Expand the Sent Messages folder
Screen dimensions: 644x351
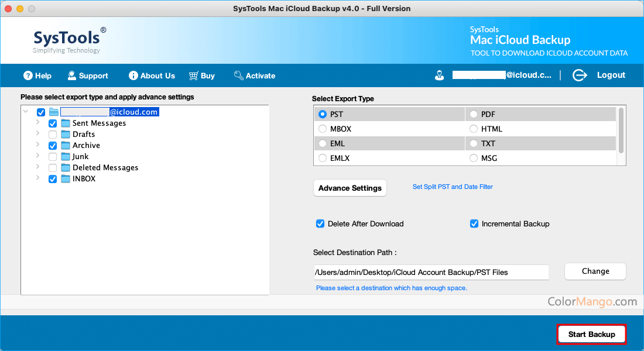(37, 122)
